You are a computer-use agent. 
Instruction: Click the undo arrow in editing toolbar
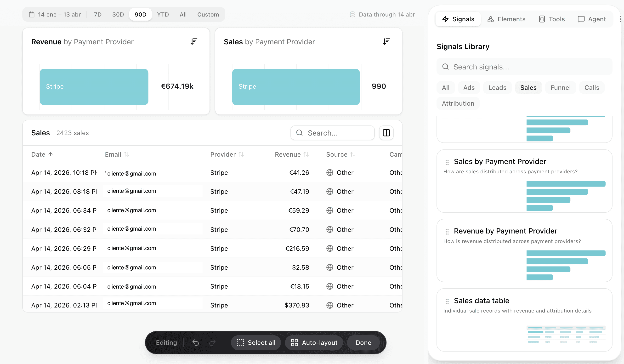[x=196, y=343]
